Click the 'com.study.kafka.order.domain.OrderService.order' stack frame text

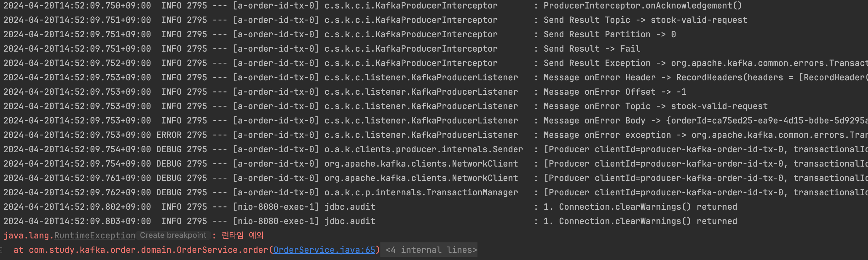148,250
